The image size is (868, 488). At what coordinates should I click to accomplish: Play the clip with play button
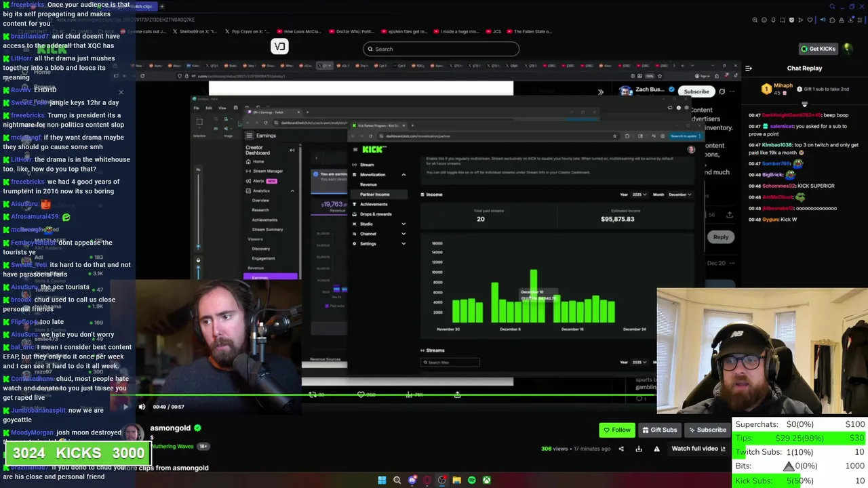click(x=125, y=407)
